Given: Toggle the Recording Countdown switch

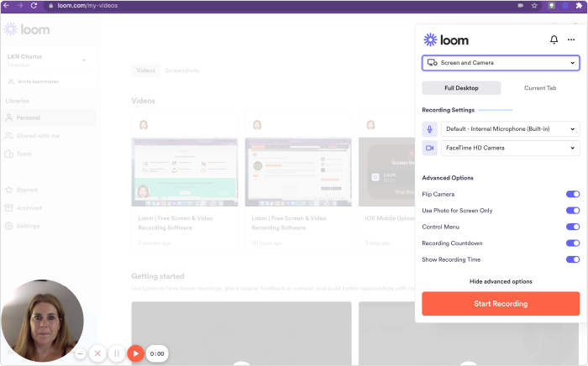Looking at the screenshot, I should point(573,243).
